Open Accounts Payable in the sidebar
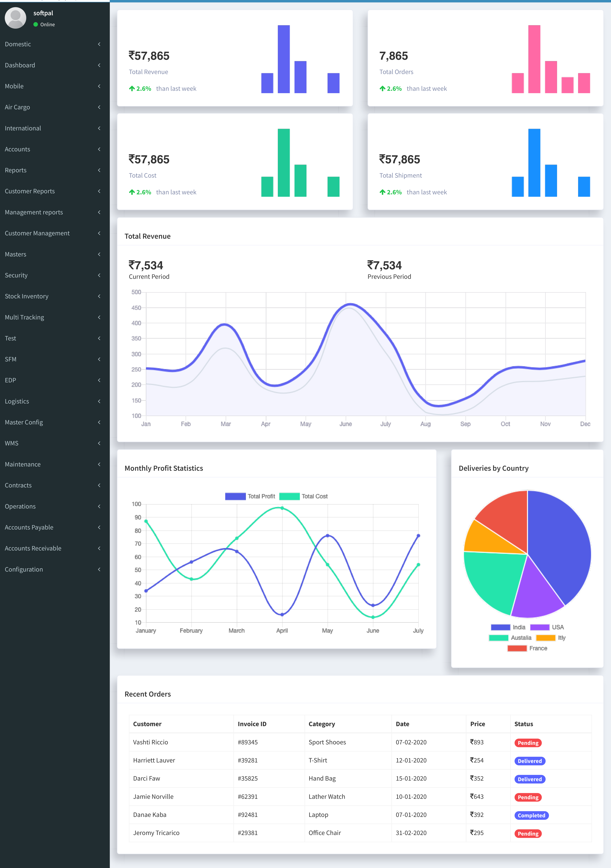611x868 pixels. [x=55, y=527]
